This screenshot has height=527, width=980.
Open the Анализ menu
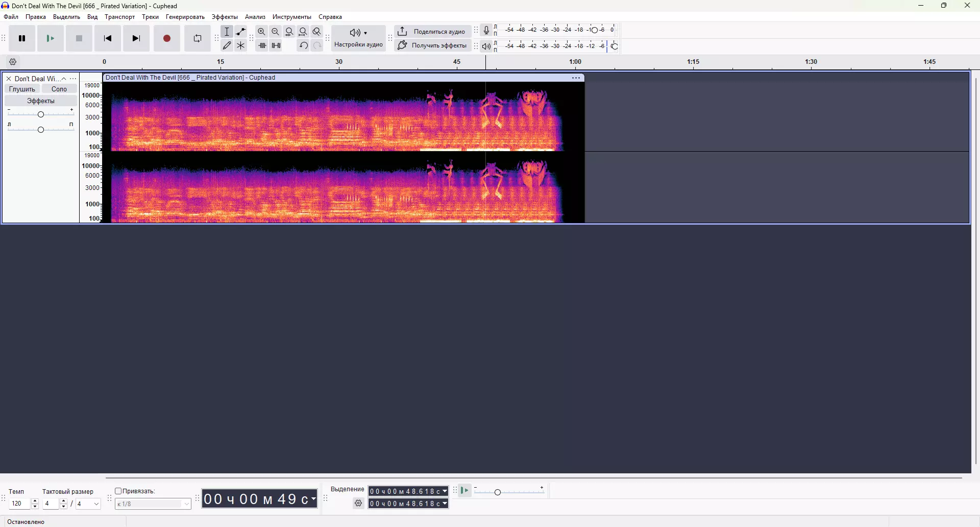pos(255,17)
